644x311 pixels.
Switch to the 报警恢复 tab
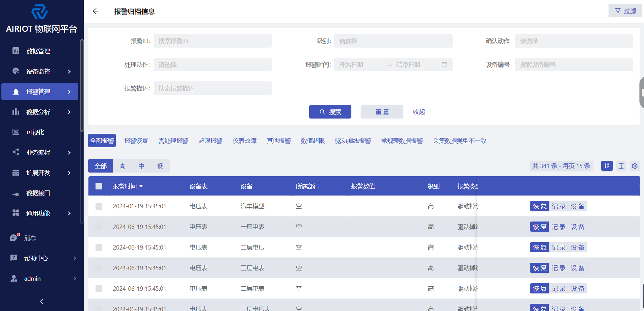[x=136, y=140]
